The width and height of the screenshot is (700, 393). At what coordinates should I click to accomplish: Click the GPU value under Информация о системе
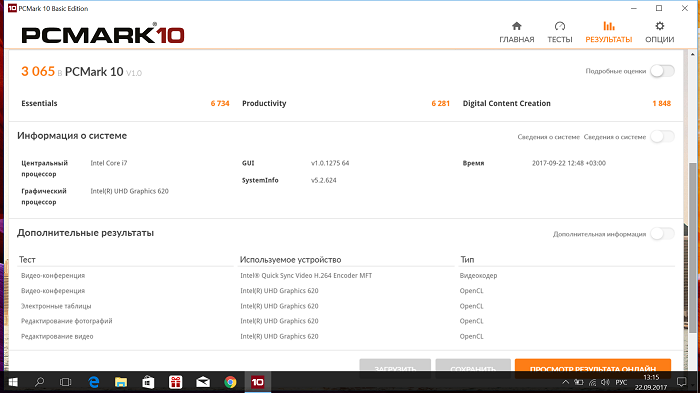point(129,191)
